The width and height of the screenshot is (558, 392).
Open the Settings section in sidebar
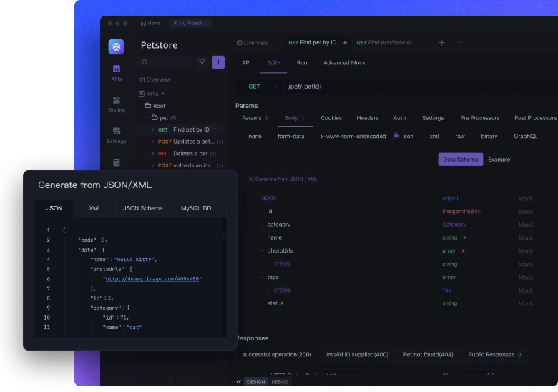coord(116,134)
